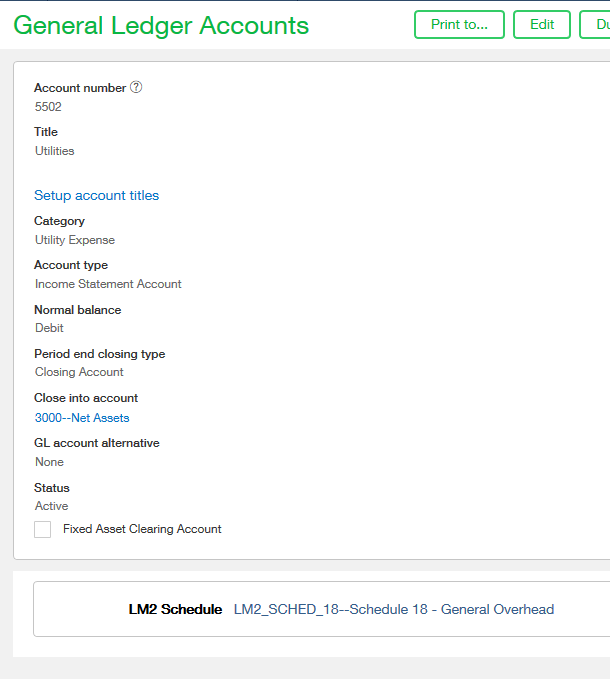610x679 pixels.
Task: Click the help icon beside Account number
Action: [136, 87]
